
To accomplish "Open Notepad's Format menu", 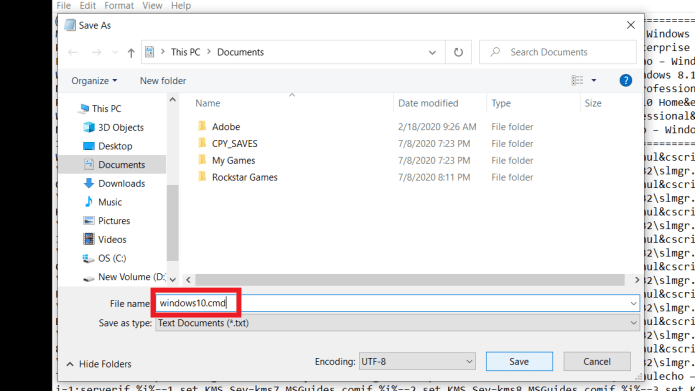I will pos(119,5).
